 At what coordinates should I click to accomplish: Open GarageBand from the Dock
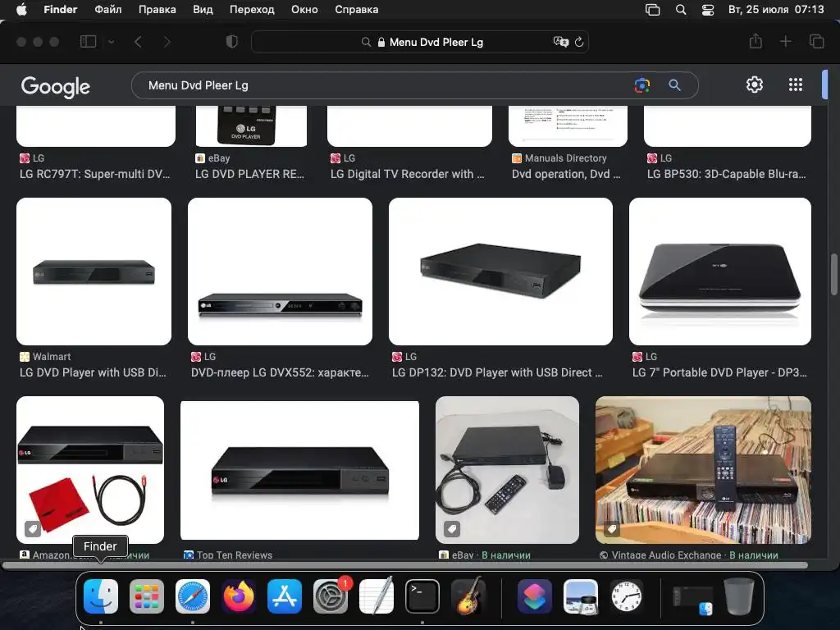468,596
